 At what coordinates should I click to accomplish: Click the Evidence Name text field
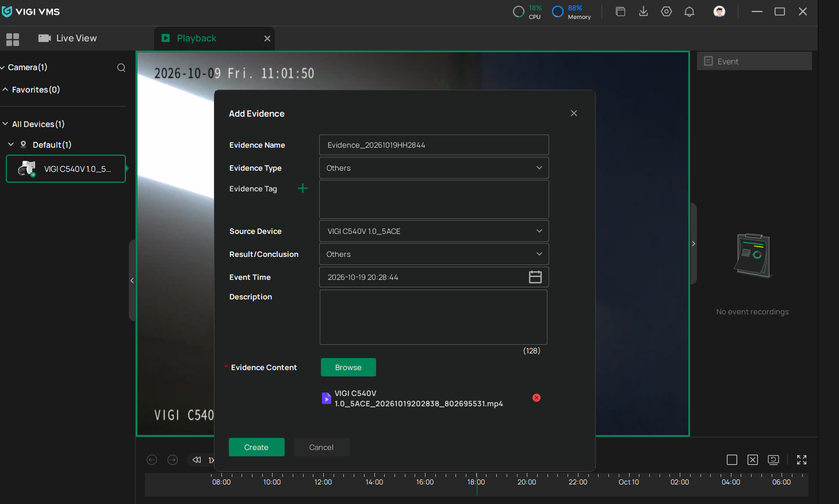coord(434,145)
